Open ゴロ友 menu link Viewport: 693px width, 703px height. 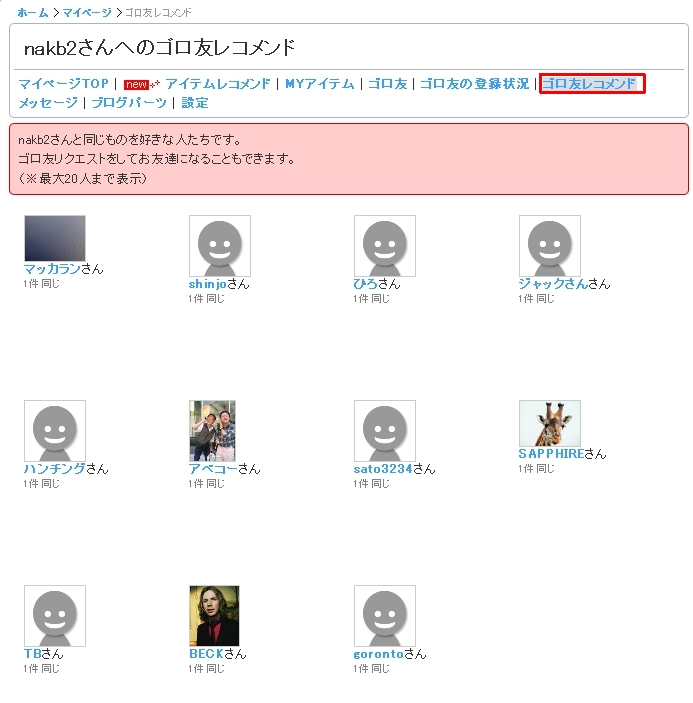388,84
